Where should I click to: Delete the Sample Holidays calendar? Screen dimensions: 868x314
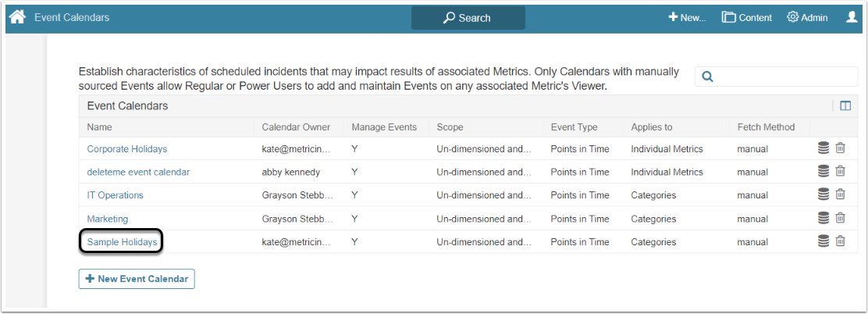[x=841, y=242]
